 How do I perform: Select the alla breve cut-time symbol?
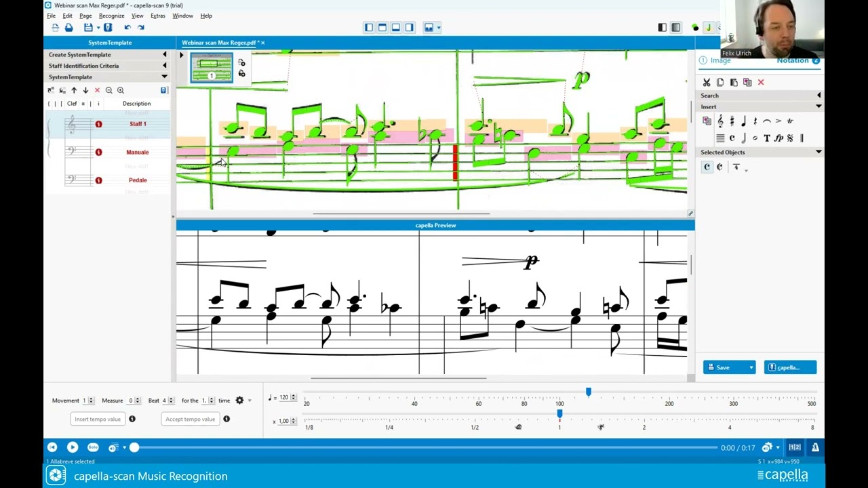pos(719,167)
